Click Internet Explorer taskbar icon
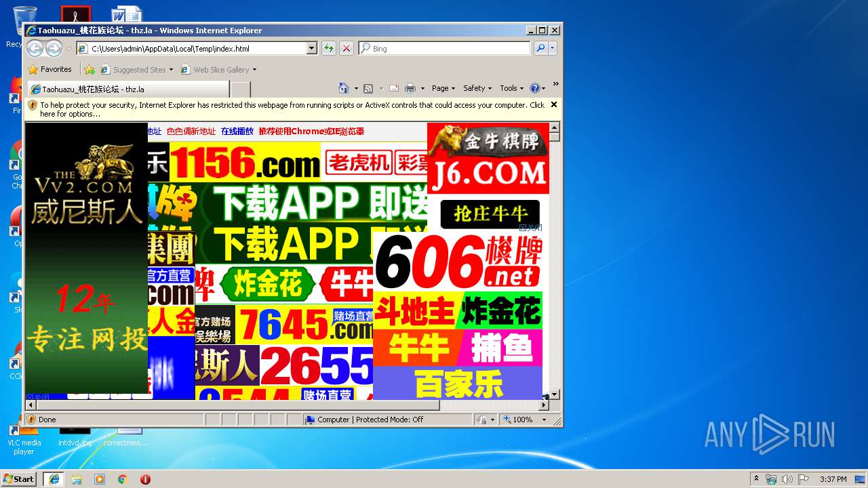The width and height of the screenshot is (868, 488). [x=54, y=479]
